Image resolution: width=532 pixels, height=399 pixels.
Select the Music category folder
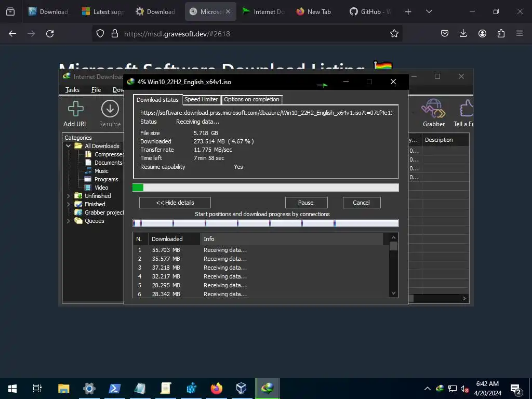tap(97, 171)
